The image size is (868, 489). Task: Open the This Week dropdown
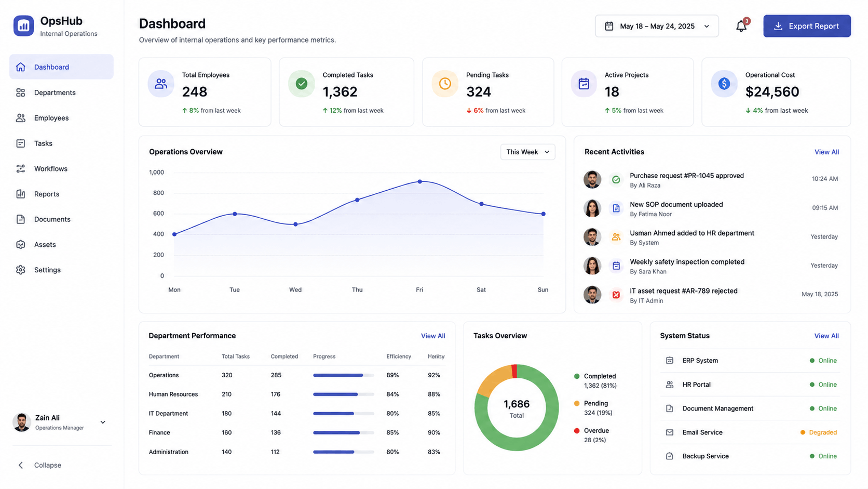(527, 152)
